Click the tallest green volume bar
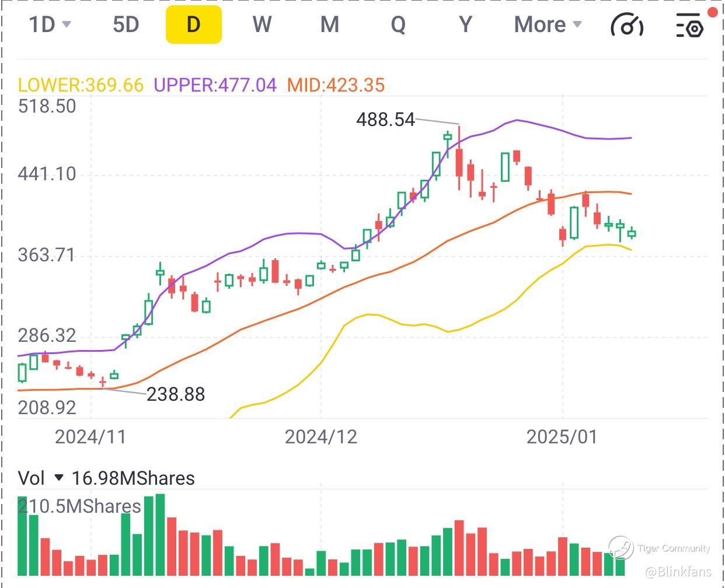The image size is (725, 588). click(160, 535)
